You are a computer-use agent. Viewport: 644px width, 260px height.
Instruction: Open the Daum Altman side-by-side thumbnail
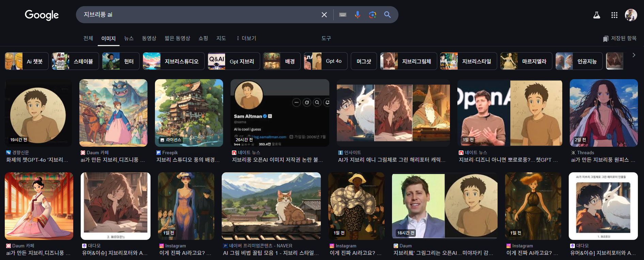445,206
